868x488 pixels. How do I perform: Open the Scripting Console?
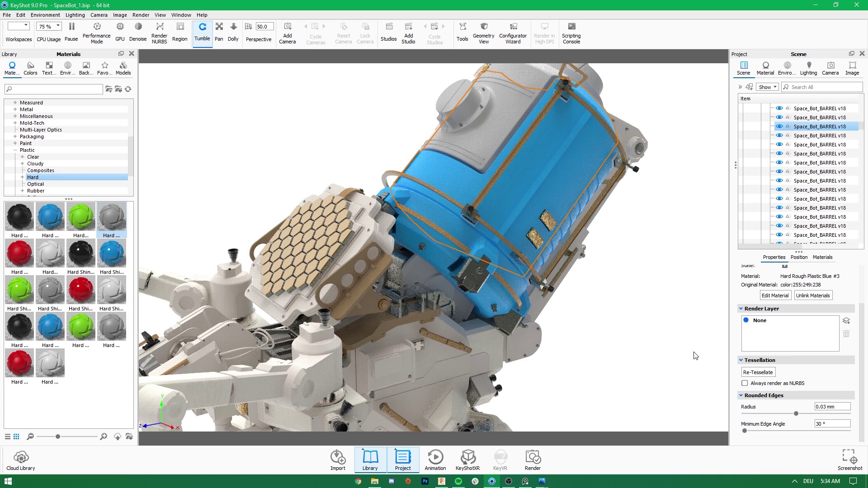tap(571, 33)
